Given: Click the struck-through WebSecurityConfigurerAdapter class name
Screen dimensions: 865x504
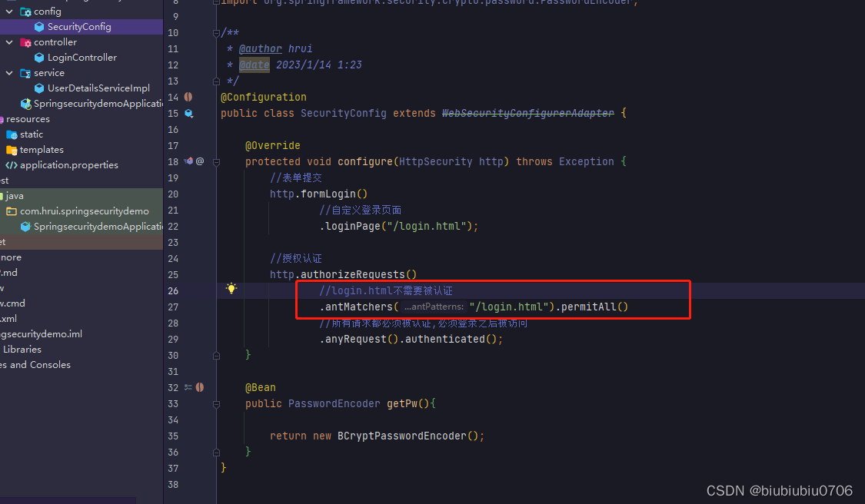Looking at the screenshot, I should point(528,113).
